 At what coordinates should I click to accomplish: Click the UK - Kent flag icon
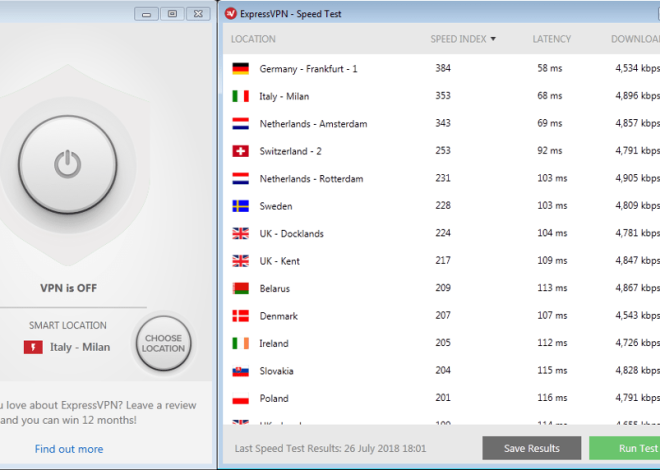tap(241, 261)
